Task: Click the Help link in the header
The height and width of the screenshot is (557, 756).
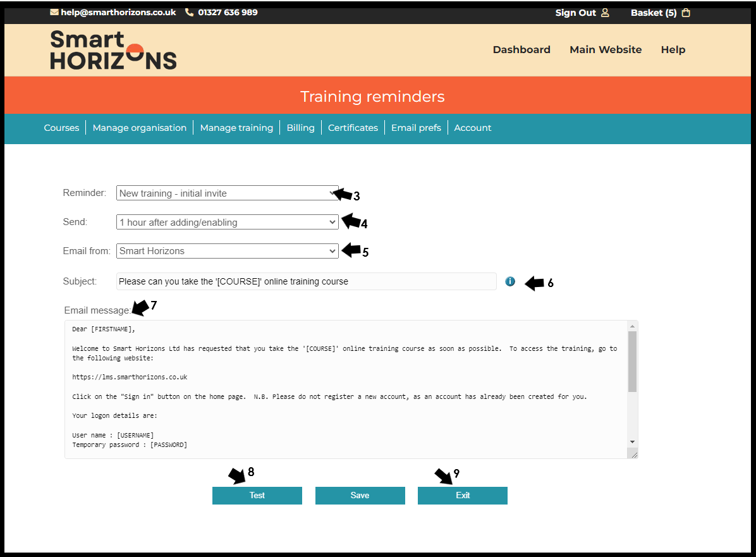Action: pyautogui.click(x=673, y=50)
